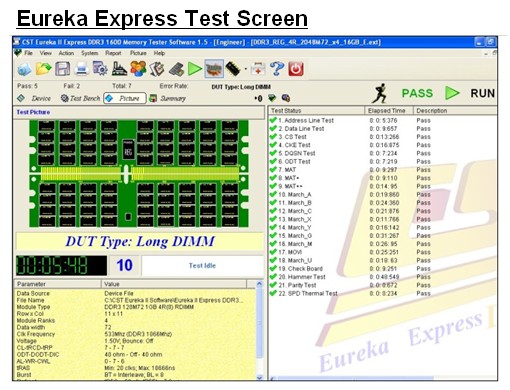This screenshot has width=510, height=390.
Task: Click the open folder toolbar icon
Action: [x=43, y=69]
